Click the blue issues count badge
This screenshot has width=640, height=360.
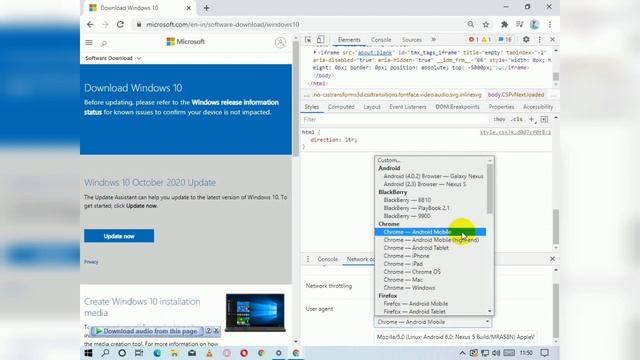(505, 40)
